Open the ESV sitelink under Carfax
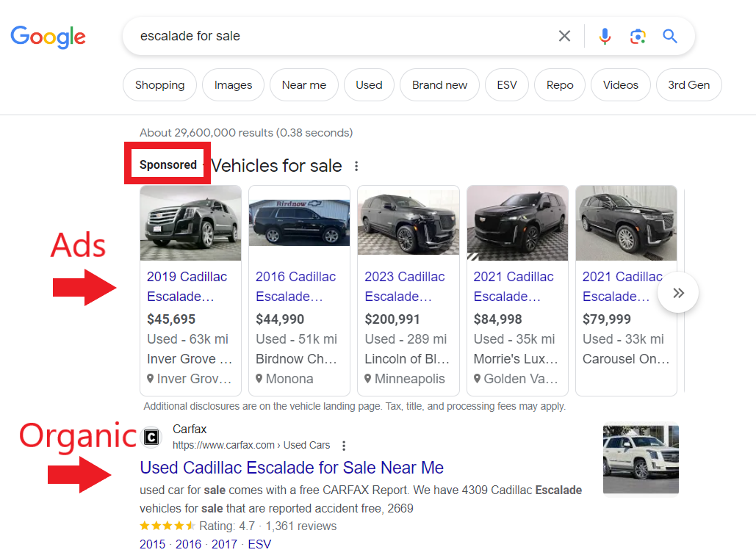 [x=259, y=545]
